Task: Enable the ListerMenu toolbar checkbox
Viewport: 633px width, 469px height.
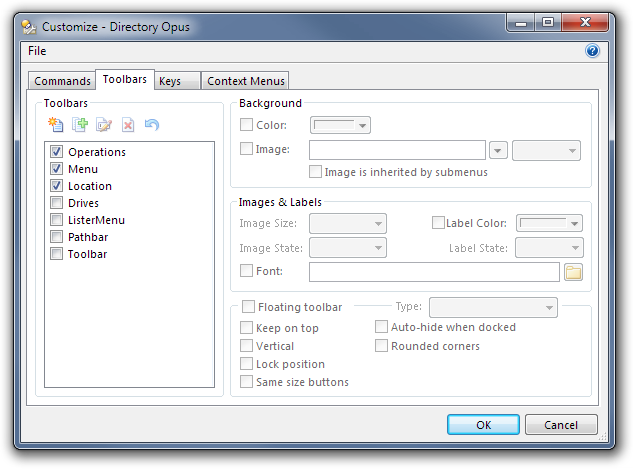Action: (x=57, y=220)
